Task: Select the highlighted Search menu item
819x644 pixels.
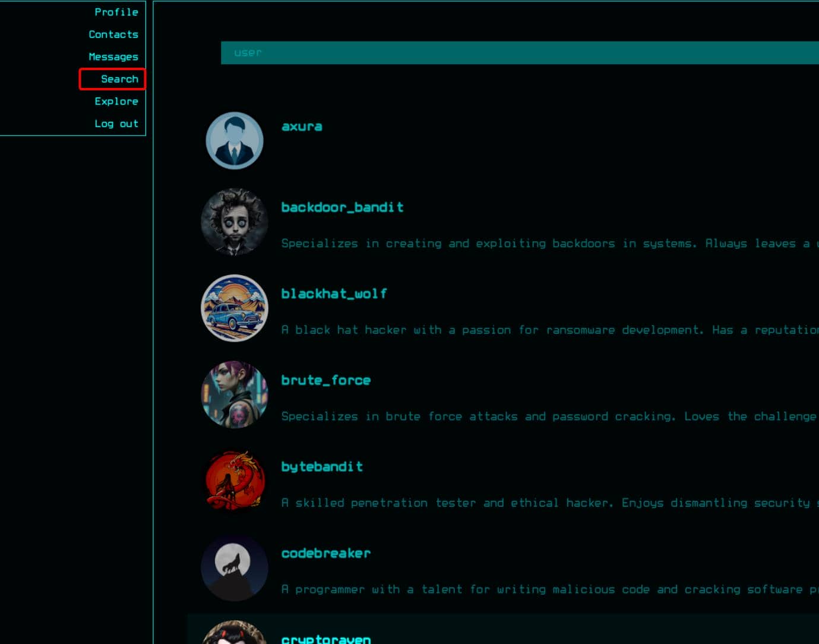Action: (120, 79)
